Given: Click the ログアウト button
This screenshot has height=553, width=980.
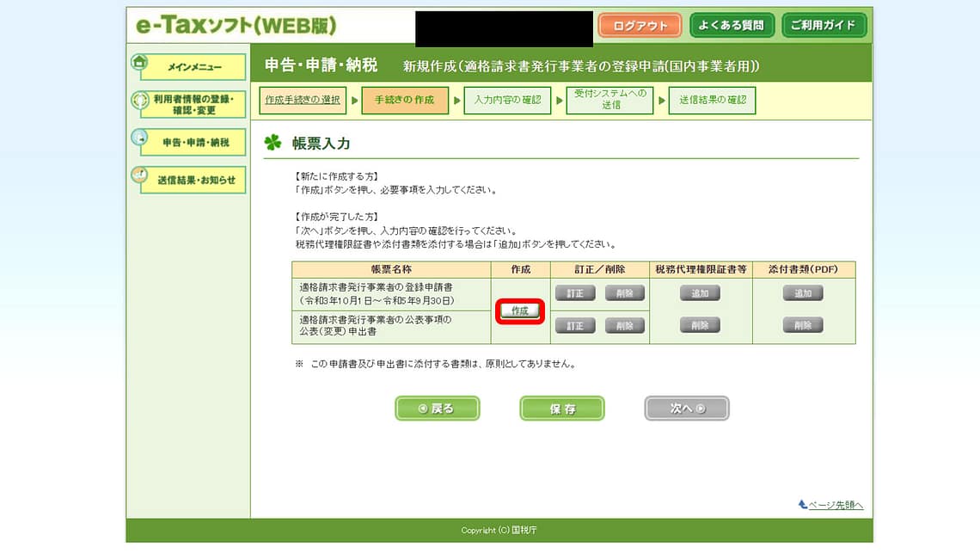Looking at the screenshot, I should [640, 26].
